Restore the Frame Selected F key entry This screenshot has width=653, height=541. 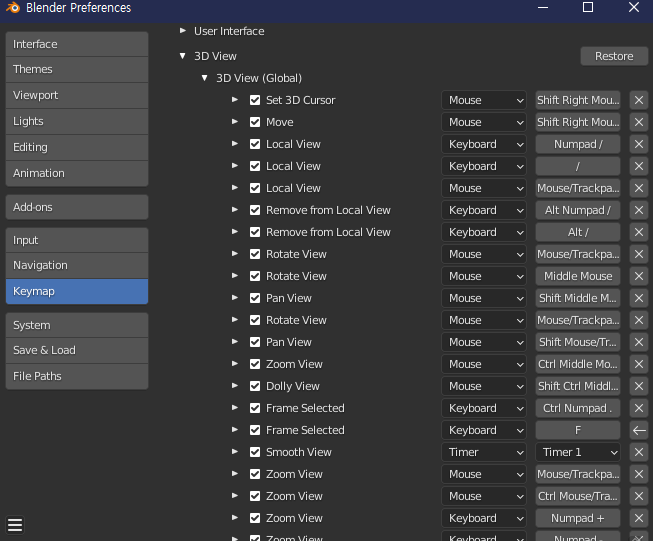pyautogui.click(x=638, y=430)
